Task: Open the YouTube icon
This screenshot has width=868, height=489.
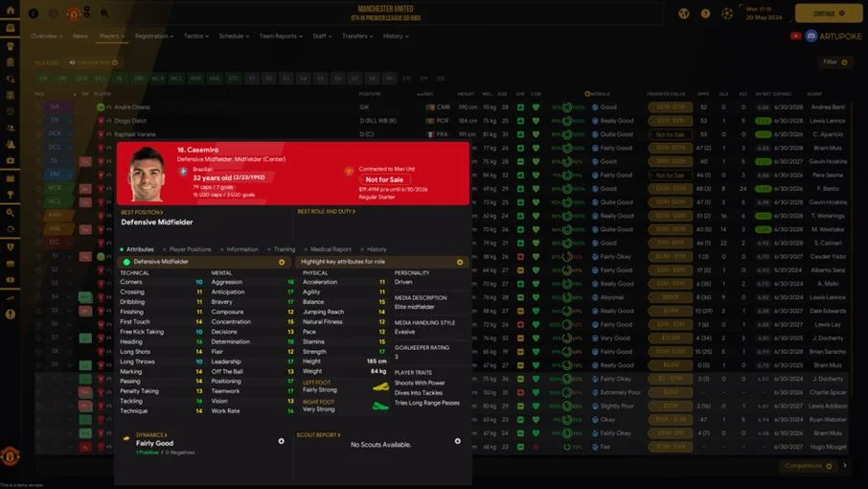Action: click(x=795, y=36)
